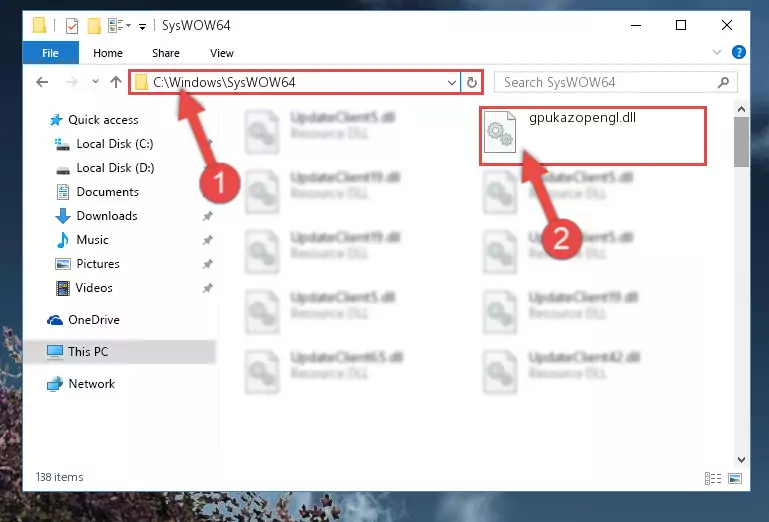Switch to the View ribbon tab
Image resolution: width=769 pixels, height=522 pixels.
[222, 53]
